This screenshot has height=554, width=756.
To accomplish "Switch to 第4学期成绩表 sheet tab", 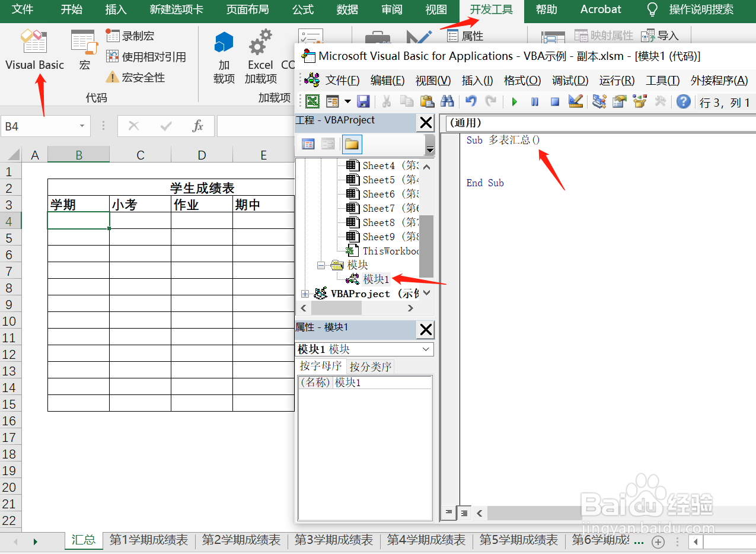I will pos(426,540).
